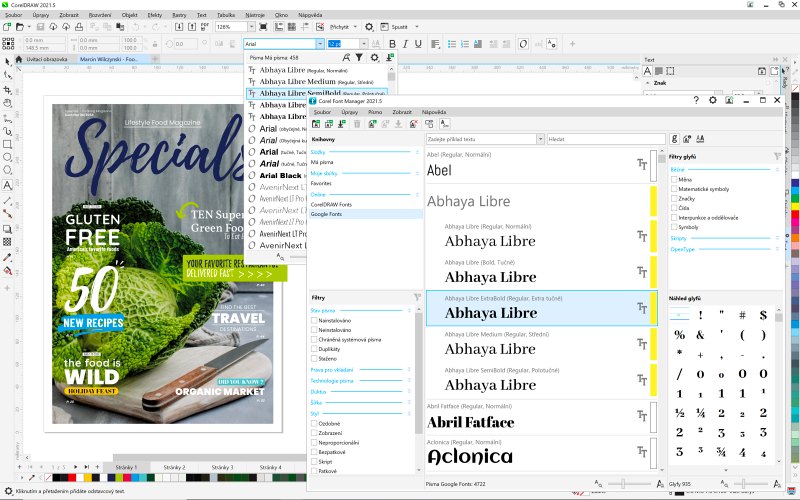Enable the Nainstalováno filter checkbox
This screenshot has width=800, height=500.
tap(314, 320)
